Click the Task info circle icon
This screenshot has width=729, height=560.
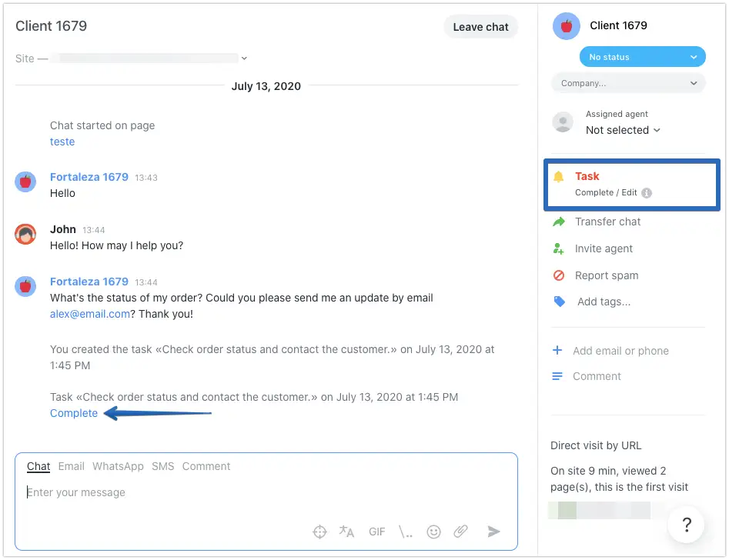(x=647, y=193)
